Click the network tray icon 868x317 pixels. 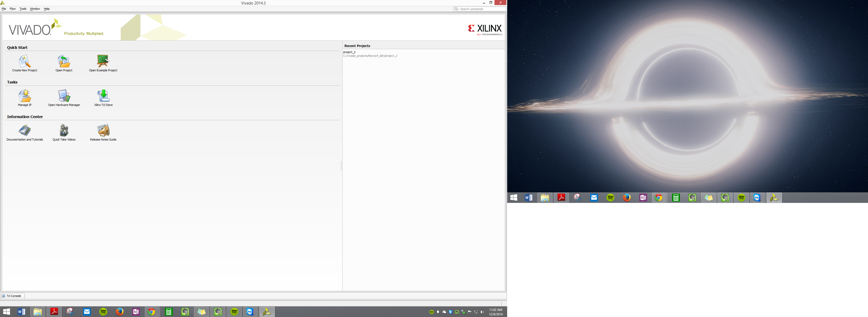coord(476,312)
